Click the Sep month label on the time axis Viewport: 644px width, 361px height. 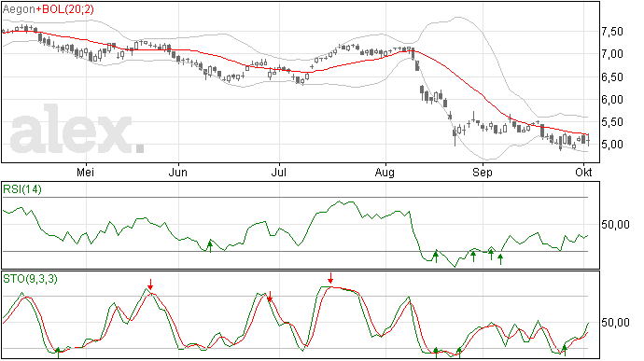[x=483, y=173]
